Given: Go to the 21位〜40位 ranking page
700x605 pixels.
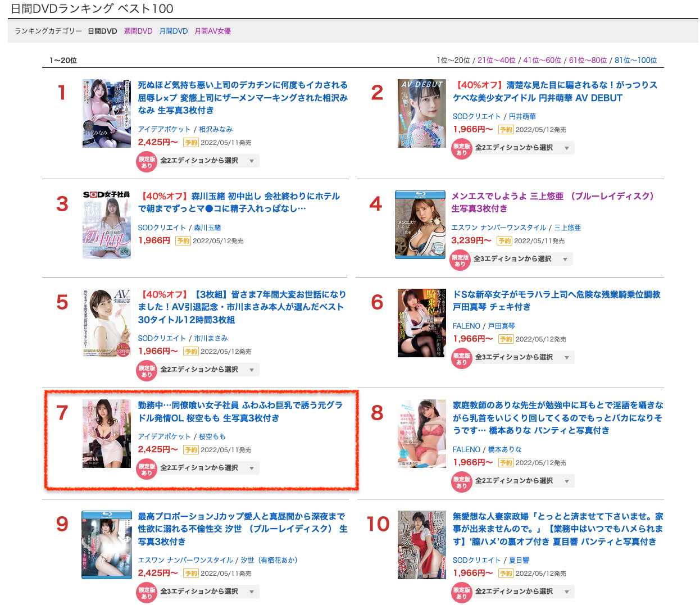Looking at the screenshot, I should click(497, 60).
